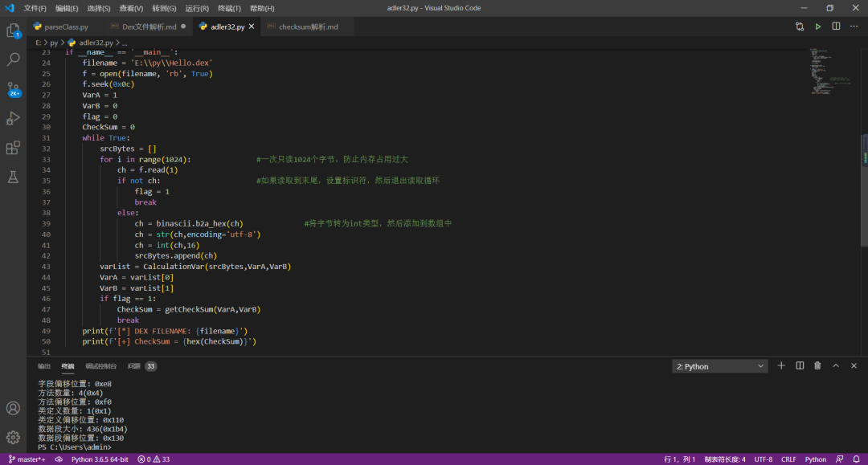The width and height of the screenshot is (868, 465).
Task: Click the editor vertical scrollbar
Action: (864, 190)
